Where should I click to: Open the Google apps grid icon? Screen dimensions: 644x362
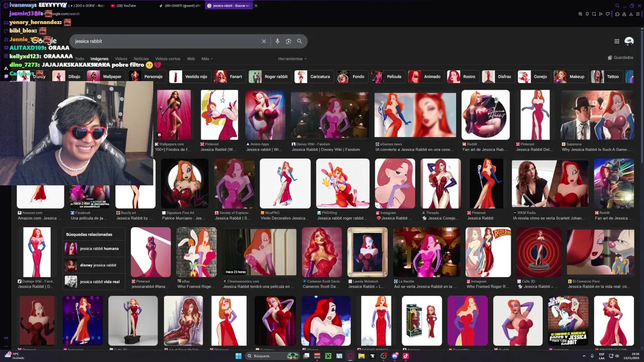(x=617, y=41)
